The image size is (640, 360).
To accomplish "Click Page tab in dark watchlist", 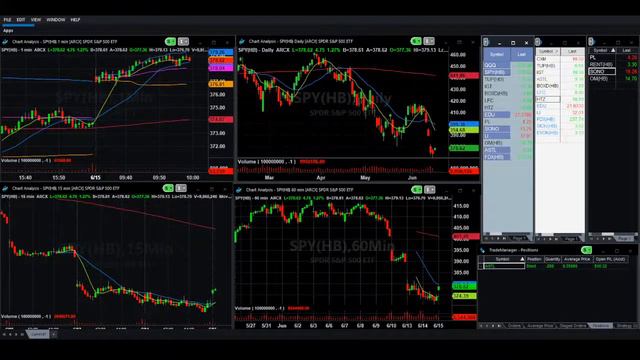I will pos(624,238).
